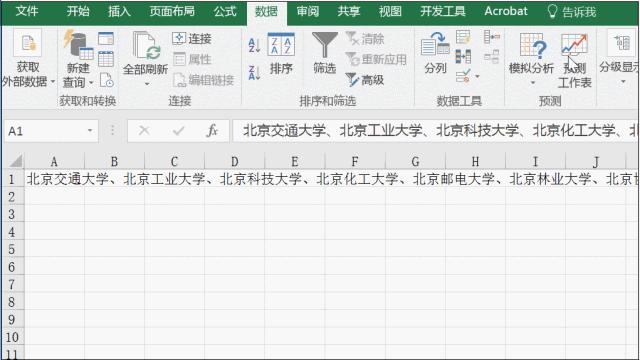
Task: Switch to the Acrobat tab
Action: 506,11
